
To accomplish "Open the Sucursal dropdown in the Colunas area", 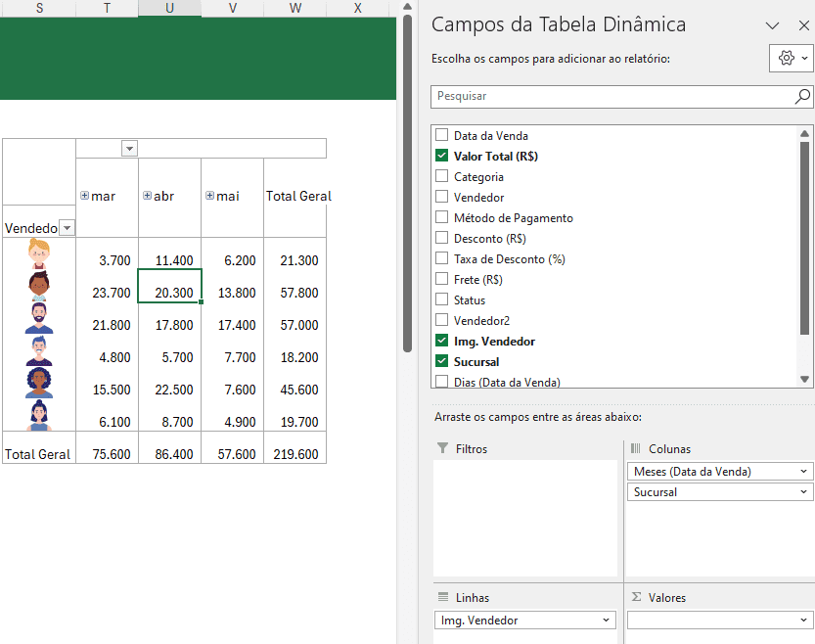I will (804, 492).
